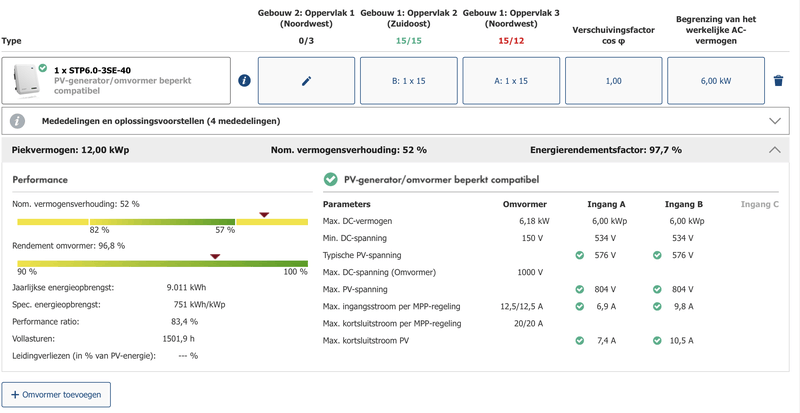Open the B: 1 x 15 string configuration
800x413 pixels.
[409, 81]
